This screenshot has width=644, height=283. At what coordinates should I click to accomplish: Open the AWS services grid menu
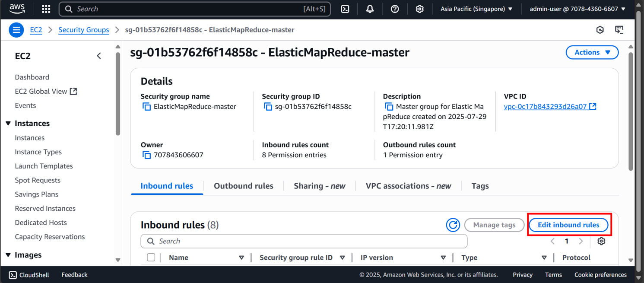click(46, 9)
